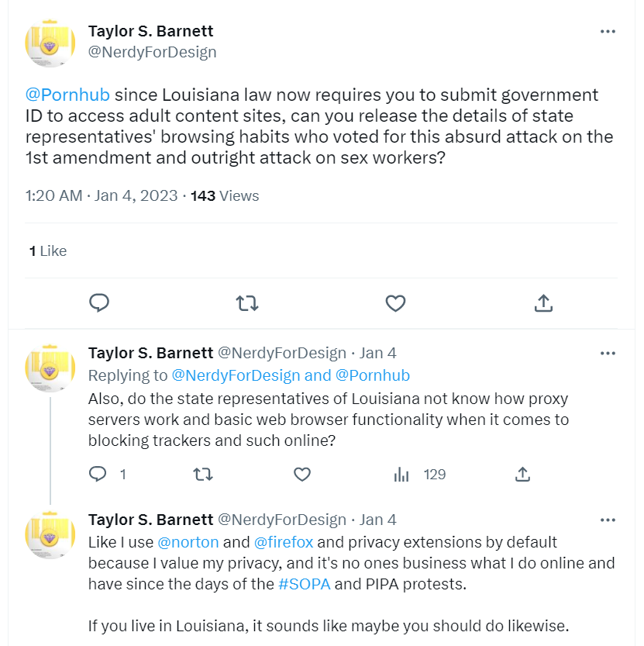
Task: Retweet the main tweet about Louisiana law
Action: 247,302
